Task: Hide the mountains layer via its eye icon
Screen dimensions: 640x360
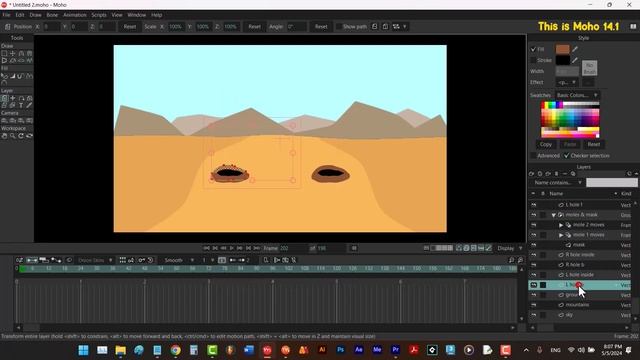Action: click(533, 305)
